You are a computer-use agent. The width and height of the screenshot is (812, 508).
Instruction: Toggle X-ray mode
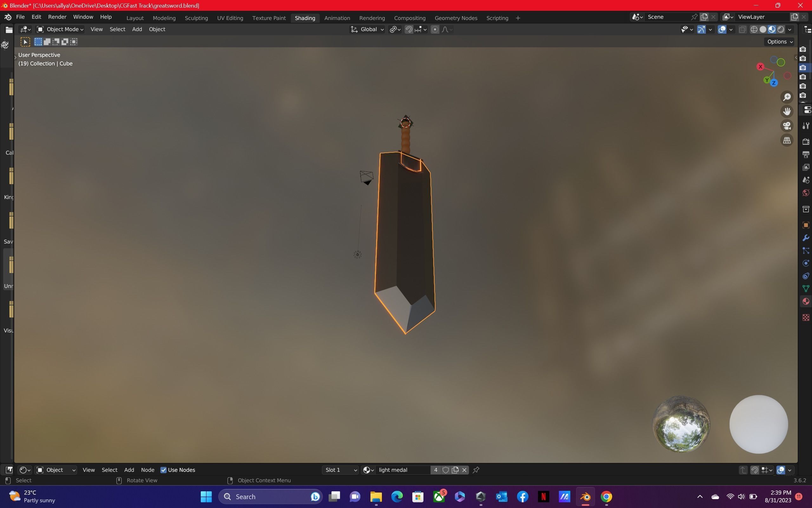(x=742, y=30)
